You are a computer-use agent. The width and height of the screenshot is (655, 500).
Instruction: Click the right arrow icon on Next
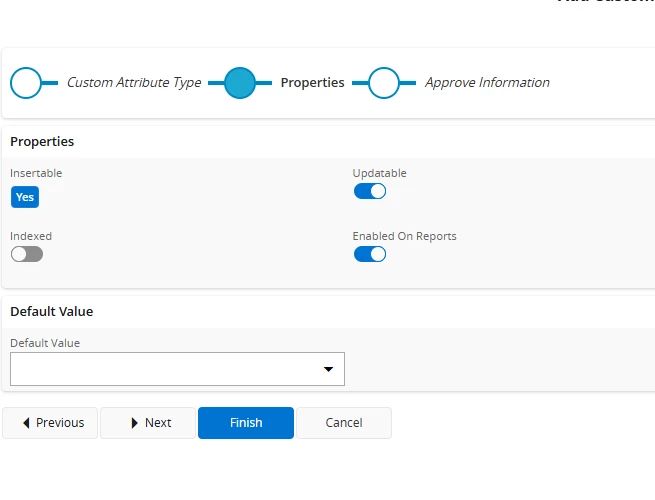[135, 423]
